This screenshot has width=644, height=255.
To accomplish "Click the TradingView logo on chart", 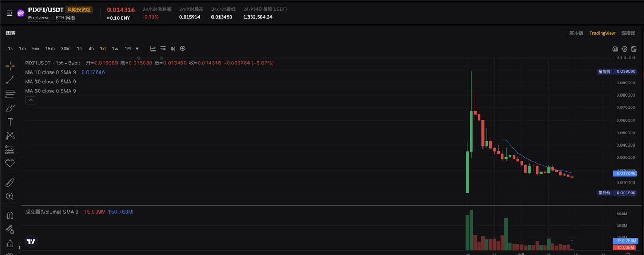I will point(31,242).
